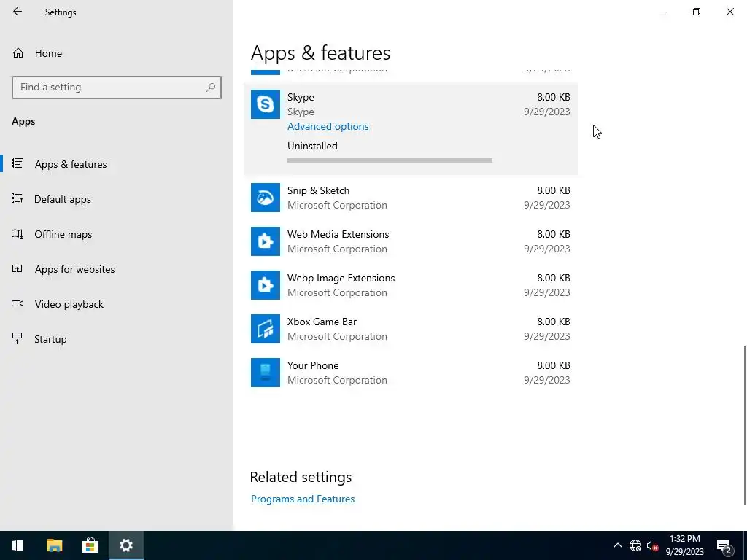
Task: Open the Windows Start menu
Action: (18, 545)
